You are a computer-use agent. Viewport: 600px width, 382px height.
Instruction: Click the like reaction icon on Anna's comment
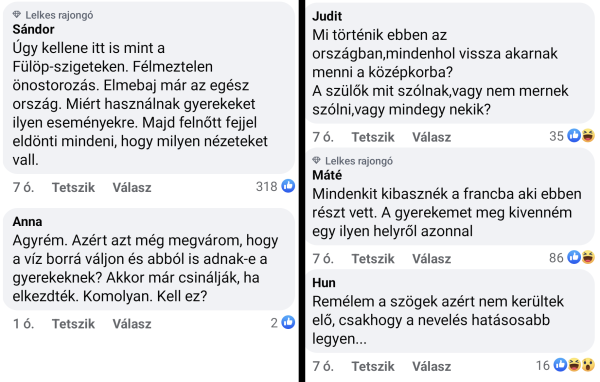click(x=288, y=322)
